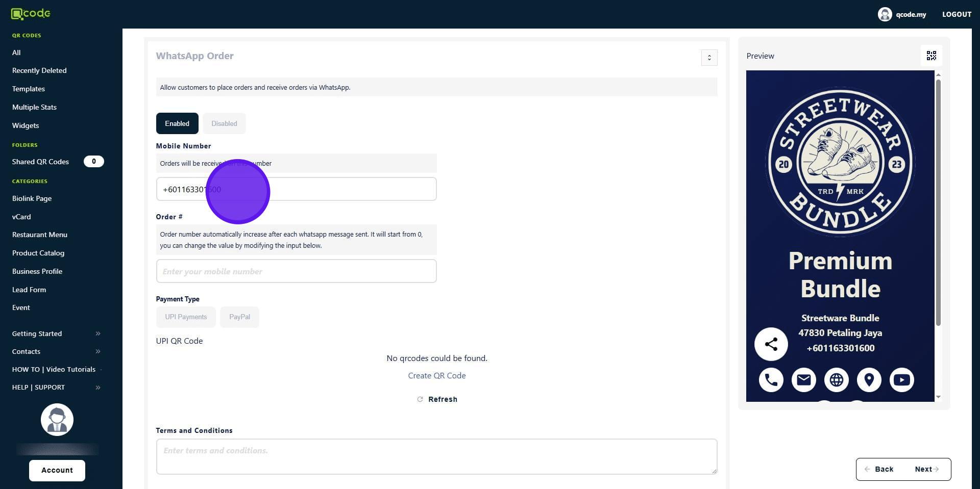Select vCard category
Screen dimensions: 980x489
tap(21, 217)
